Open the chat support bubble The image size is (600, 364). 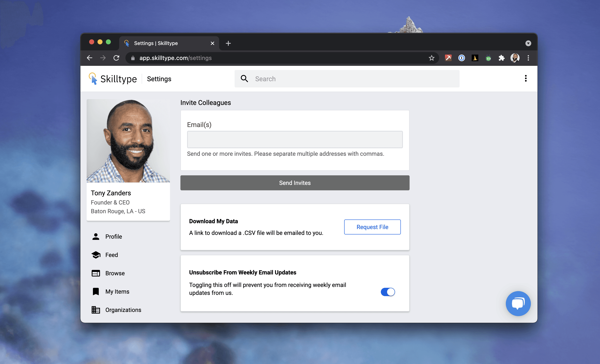(x=518, y=303)
